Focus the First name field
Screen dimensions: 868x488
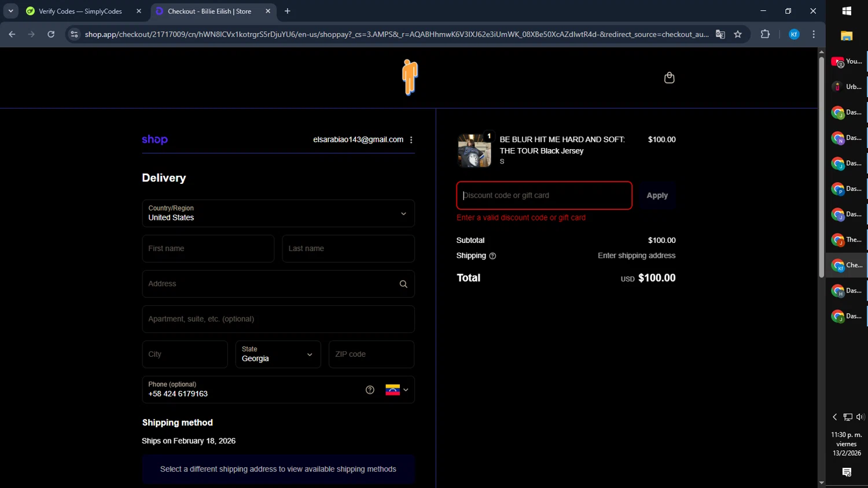point(208,249)
